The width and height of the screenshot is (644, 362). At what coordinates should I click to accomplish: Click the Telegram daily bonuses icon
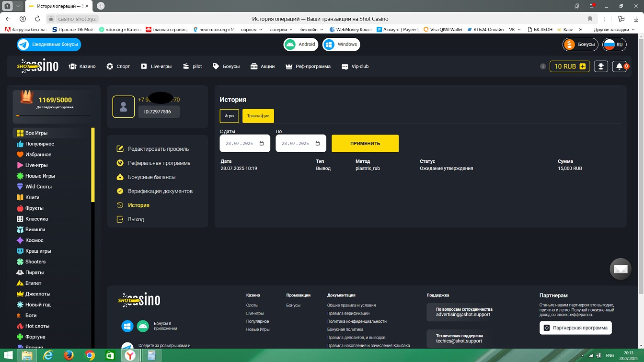pos(23,45)
